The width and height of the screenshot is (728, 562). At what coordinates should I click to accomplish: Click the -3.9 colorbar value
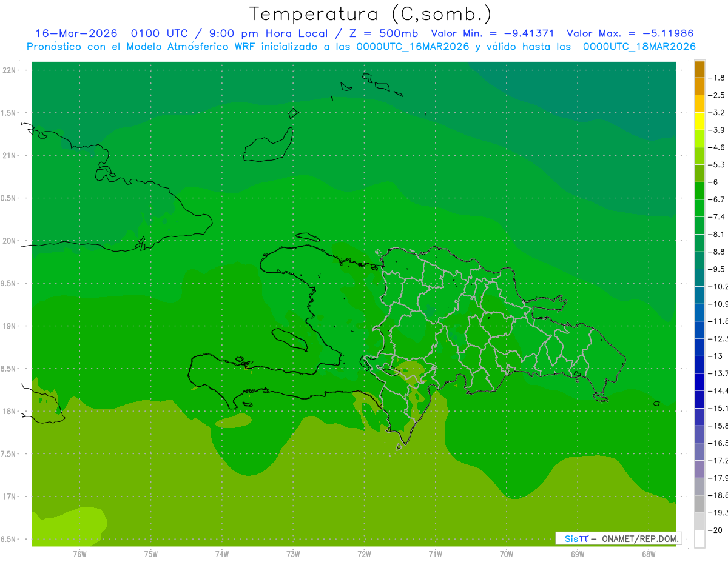point(716,130)
